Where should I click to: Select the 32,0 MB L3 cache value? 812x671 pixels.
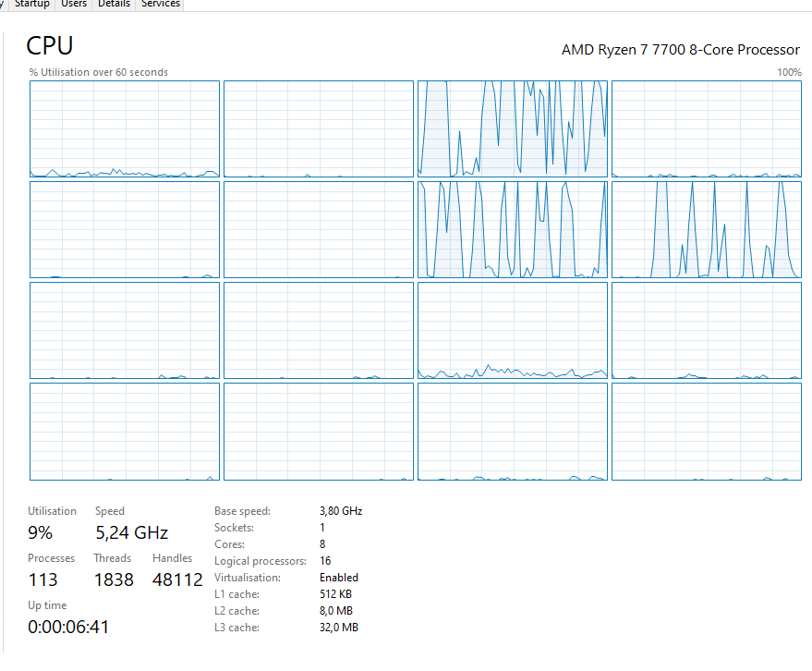(339, 627)
